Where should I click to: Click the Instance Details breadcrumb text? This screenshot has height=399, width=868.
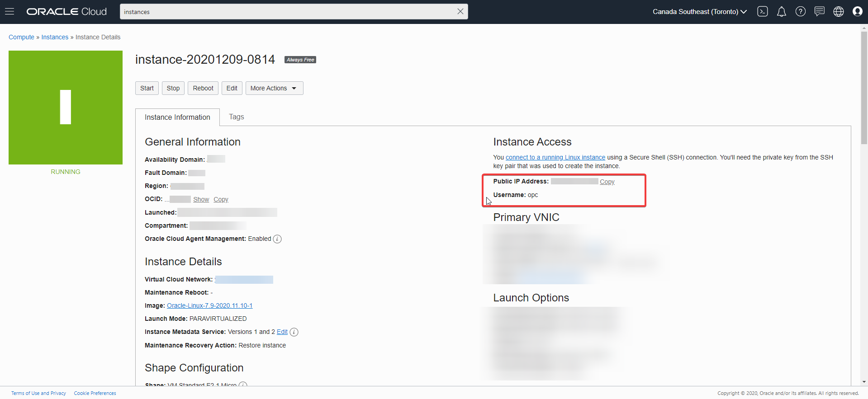[x=98, y=38]
